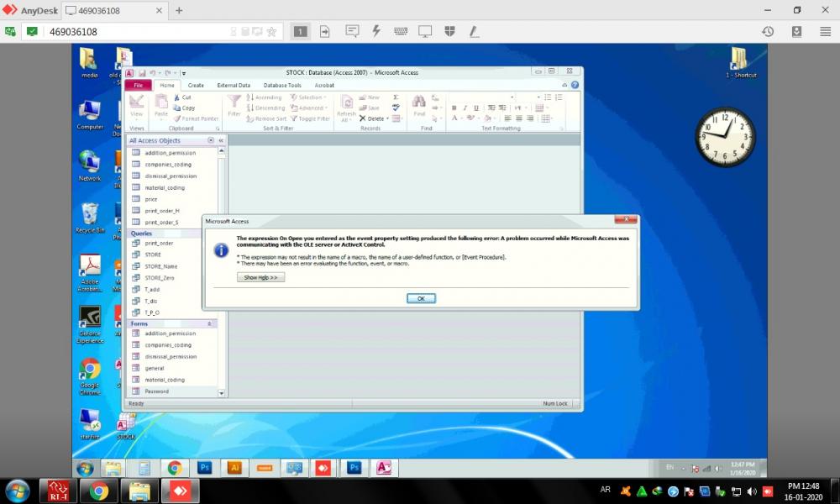Open the File tab in Access
The width and height of the screenshot is (840, 504).
pos(139,85)
